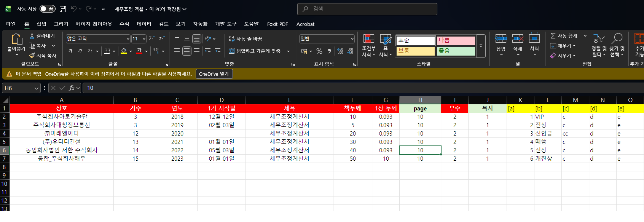Click the increase indent icon

coord(218,51)
